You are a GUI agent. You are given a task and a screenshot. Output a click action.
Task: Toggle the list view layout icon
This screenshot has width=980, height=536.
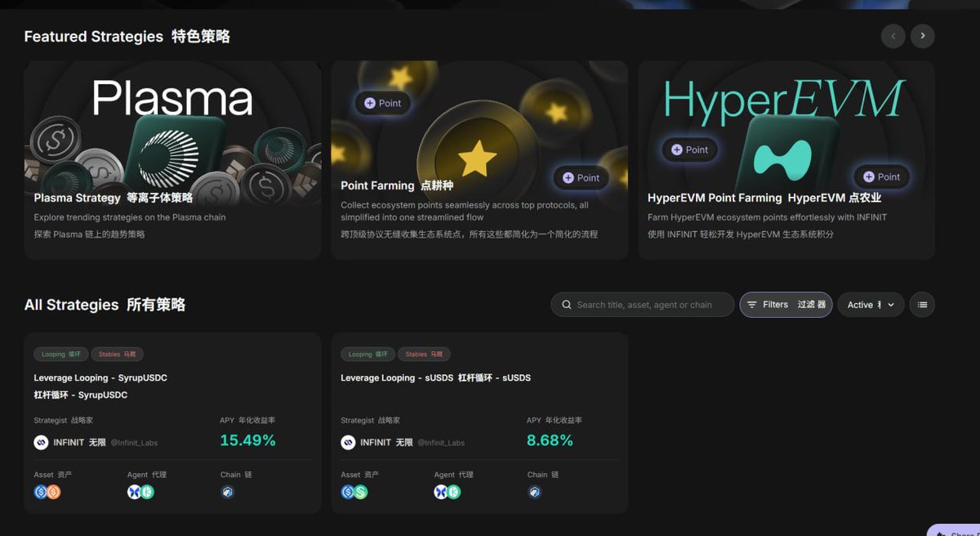pos(922,304)
